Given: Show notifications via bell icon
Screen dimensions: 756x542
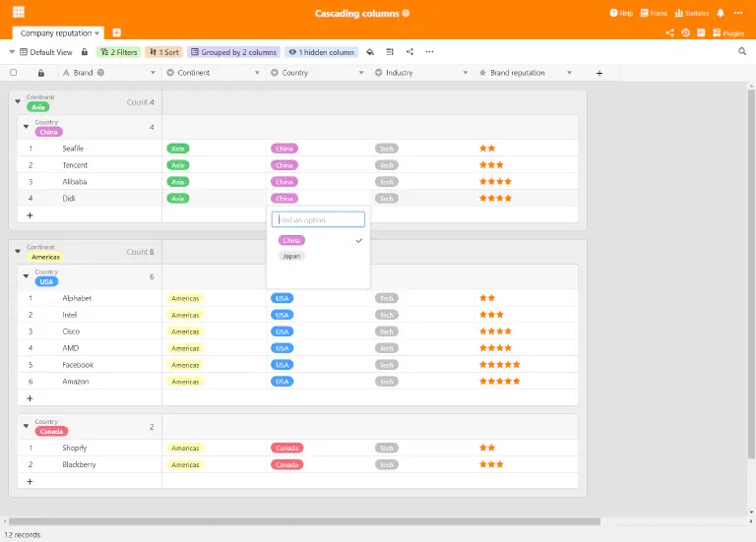Looking at the screenshot, I should [x=721, y=13].
